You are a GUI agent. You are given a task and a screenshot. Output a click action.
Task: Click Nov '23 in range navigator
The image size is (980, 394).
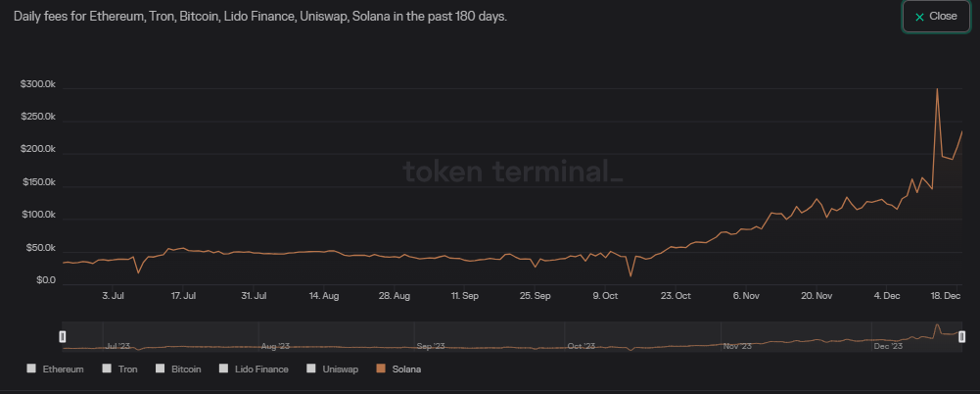[737, 346]
